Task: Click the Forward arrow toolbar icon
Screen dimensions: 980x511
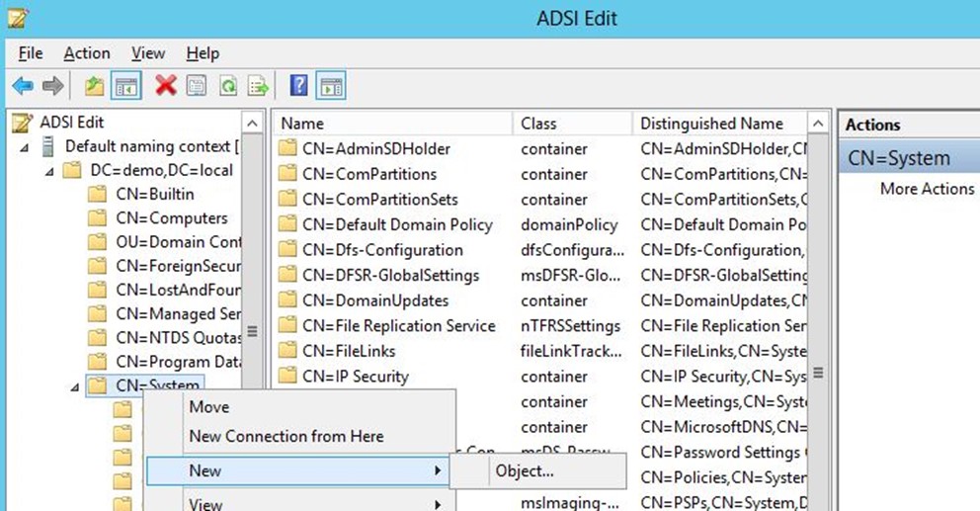Action: coord(53,86)
